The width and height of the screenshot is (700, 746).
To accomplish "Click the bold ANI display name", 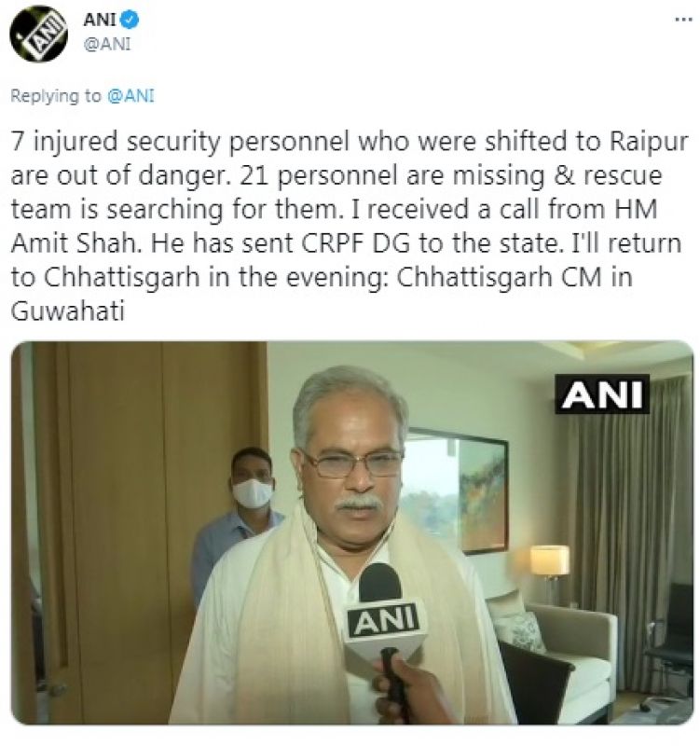I will click(100, 20).
